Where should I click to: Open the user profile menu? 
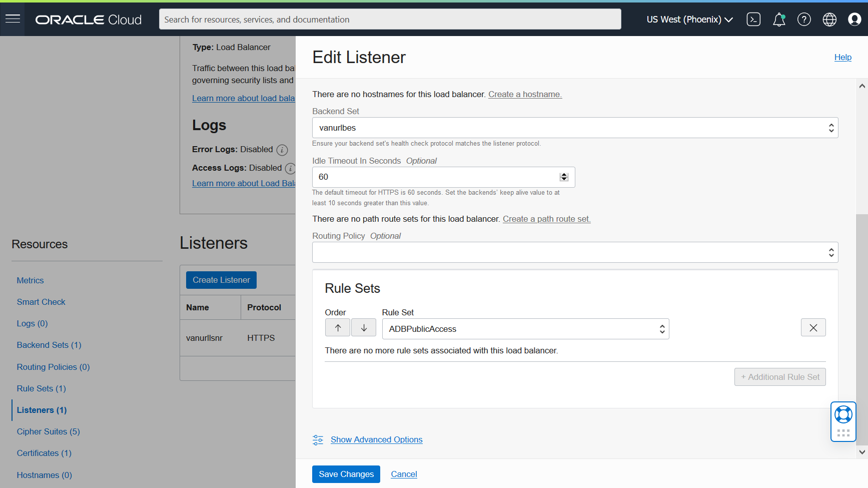pos(855,19)
